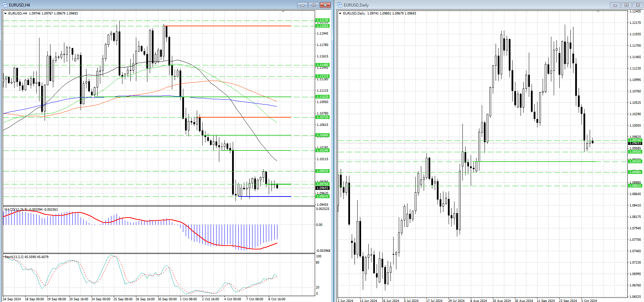Click the '3 Oct 2024' date on the Daily time axis
The height and width of the screenshot is (302, 644).
pos(589,301)
